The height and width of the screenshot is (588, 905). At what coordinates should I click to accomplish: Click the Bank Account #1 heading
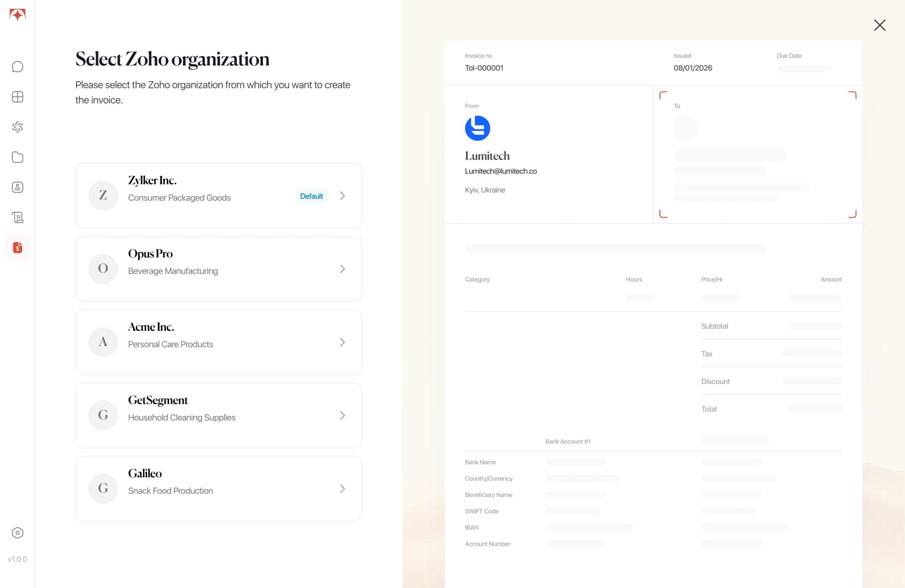pyautogui.click(x=568, y=441)
